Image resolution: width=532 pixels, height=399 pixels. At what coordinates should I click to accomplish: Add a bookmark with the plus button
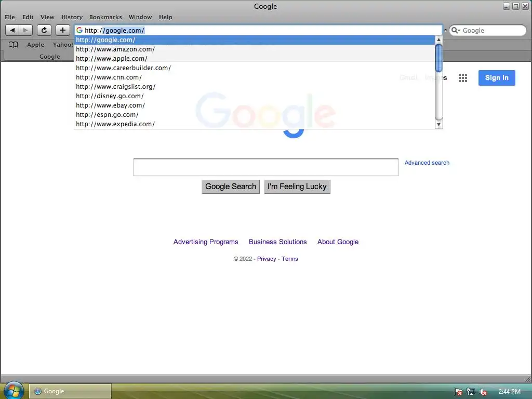(63, 30)
